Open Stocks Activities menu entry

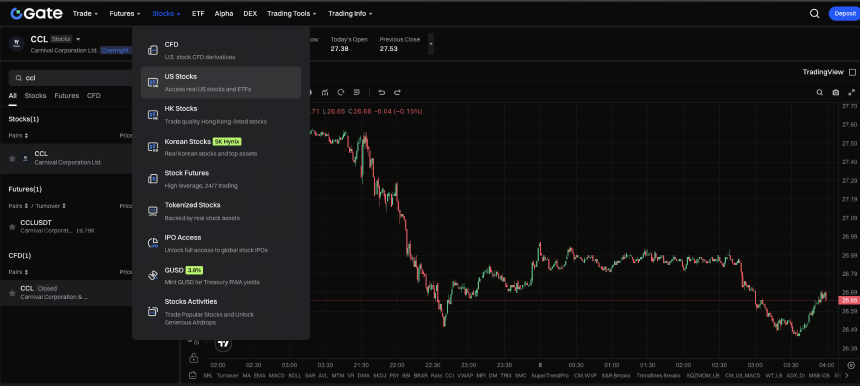click(220, 313)
